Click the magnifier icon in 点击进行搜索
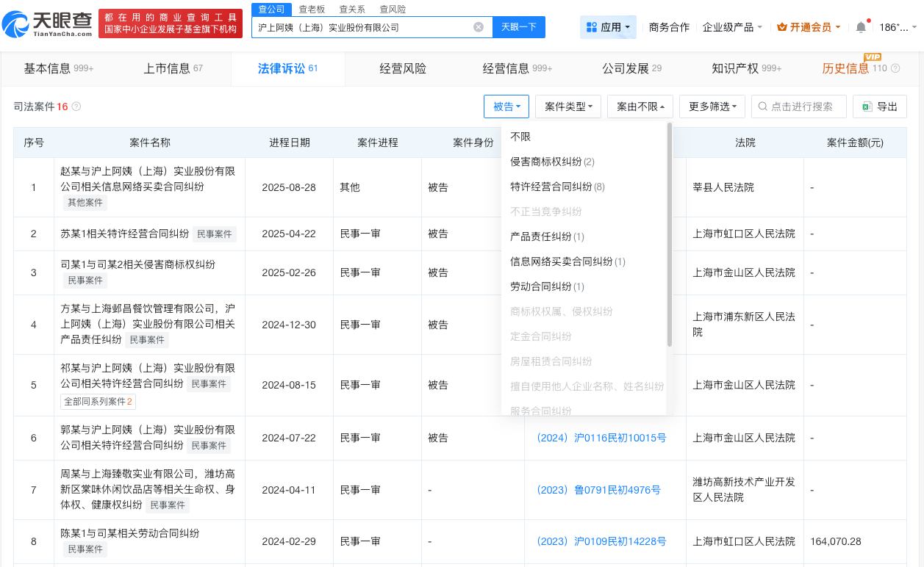Screen dimensions: 924x567 (x=763, y=106)
